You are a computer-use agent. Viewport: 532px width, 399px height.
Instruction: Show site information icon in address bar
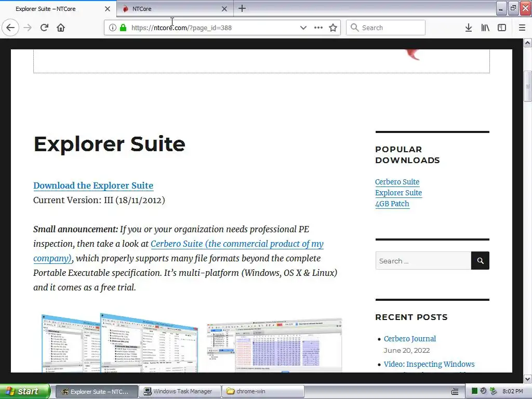(x=113, y=28)
